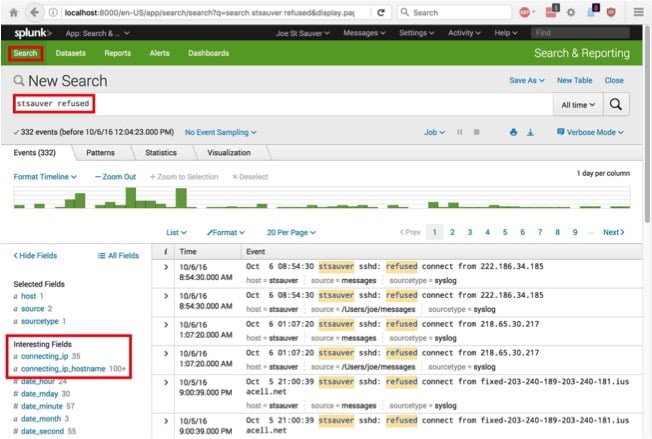
Task: Go to results page 2
Action: point(452,232)
